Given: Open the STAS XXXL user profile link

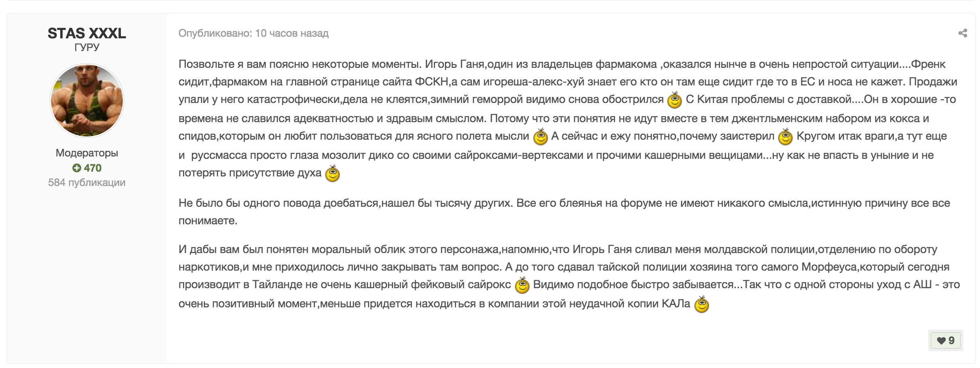Looking at the screenshot, I should (87, 33).
